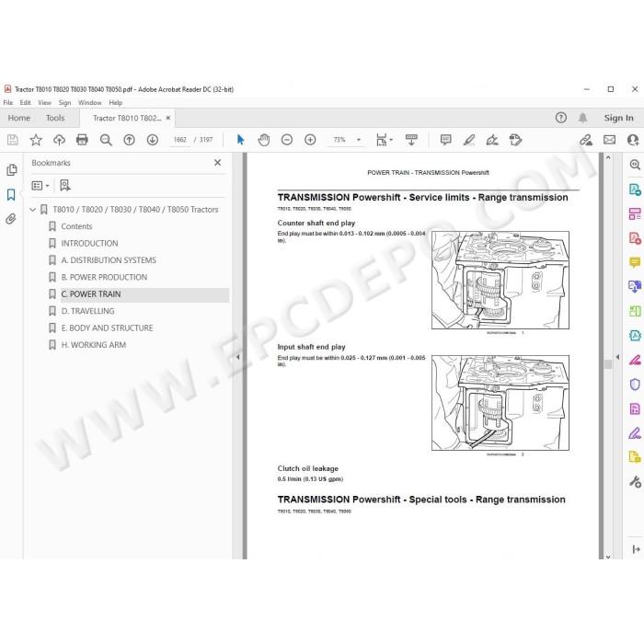Image resolution: width=644 pixels, height=644 pixels.
Task: Share with others via person icon
Action: tap(633, 140)
